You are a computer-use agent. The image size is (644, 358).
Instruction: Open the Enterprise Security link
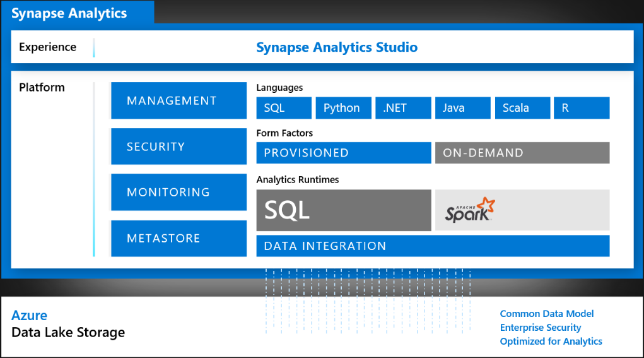pyautogui.click(x=541, y=328)
